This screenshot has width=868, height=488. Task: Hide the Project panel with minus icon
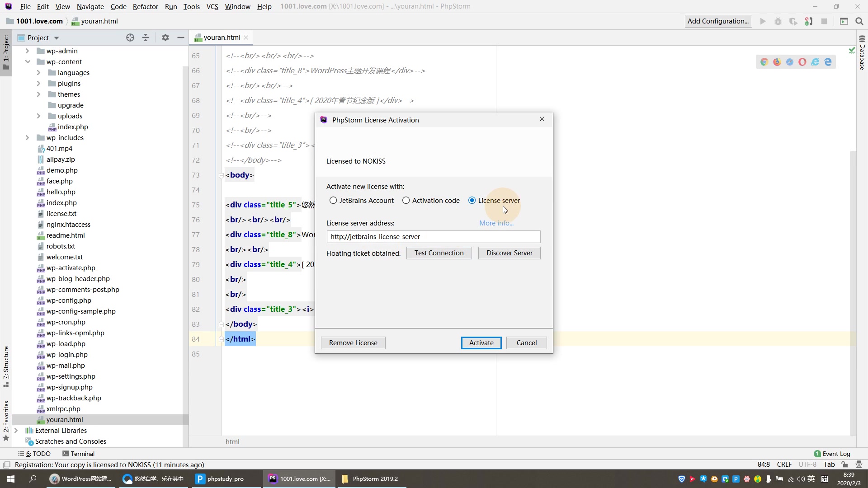(x=181, y=38)
